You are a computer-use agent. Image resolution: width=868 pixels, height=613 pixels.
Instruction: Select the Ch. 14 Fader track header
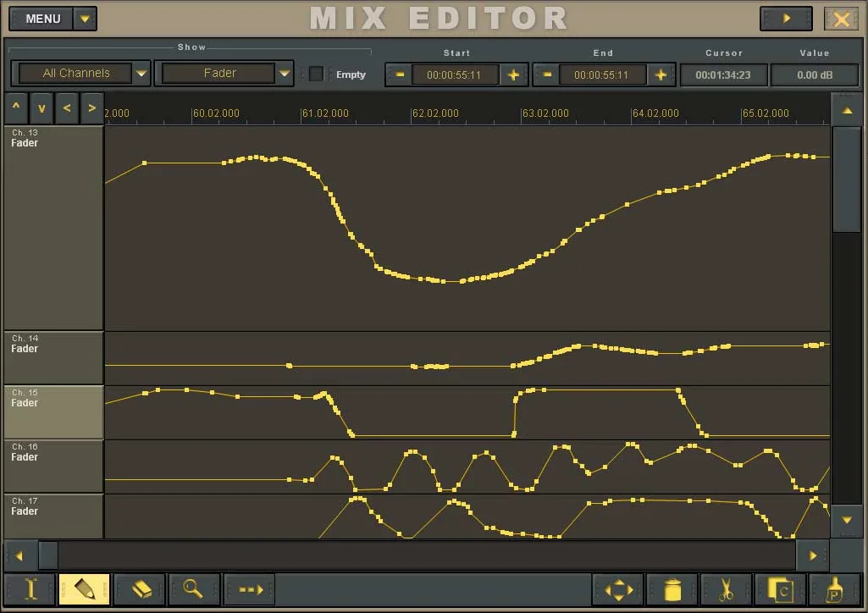pyautogui.click(x=53, y=358)
